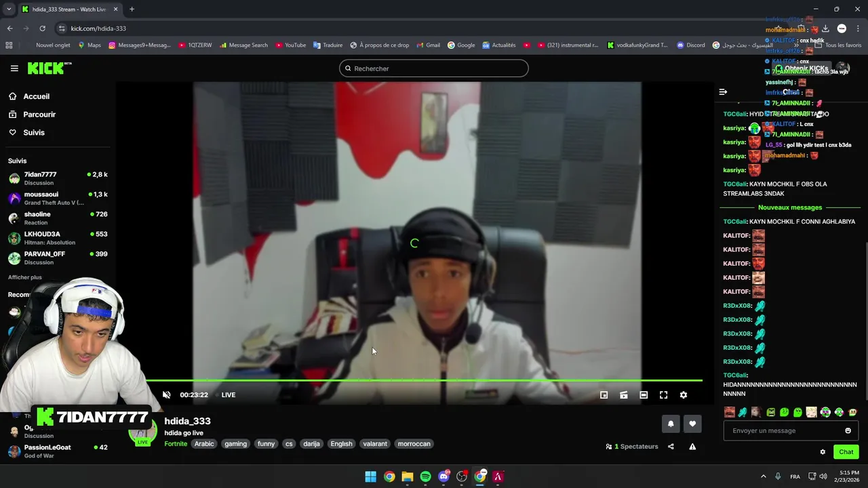This screenshot has width=868, height=488.
Task: Show hidden system tray icons
Action: tap(763, 476)
